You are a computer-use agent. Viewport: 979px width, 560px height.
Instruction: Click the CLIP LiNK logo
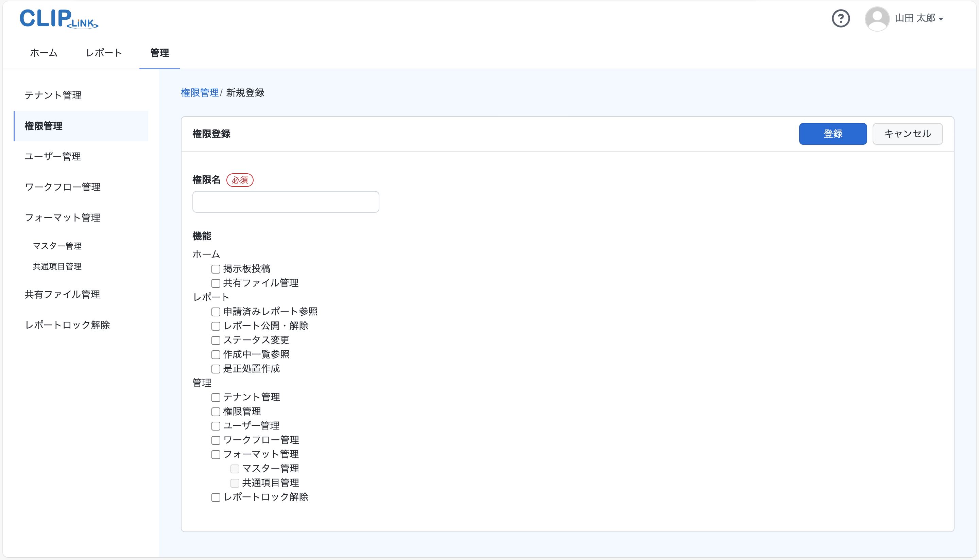(x=58, y=18)
